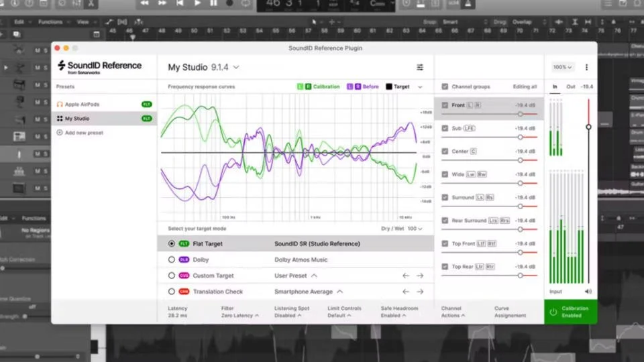Click the red CHK badge on Translation Check

coord(184,292)
